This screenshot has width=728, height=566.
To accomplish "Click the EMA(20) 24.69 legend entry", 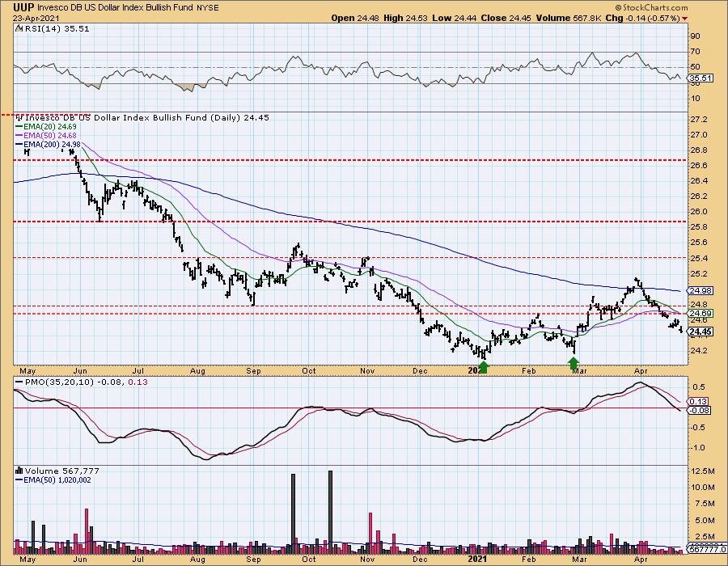I will pyautogui.click(x=46, y=126).
